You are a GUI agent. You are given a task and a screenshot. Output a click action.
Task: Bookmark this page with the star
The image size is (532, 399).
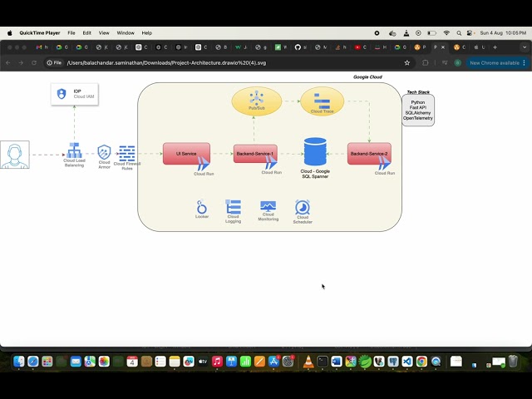click(x=407, y=63)
